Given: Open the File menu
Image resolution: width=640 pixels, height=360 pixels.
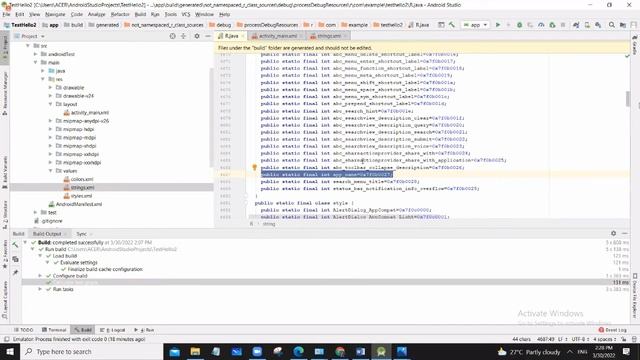Looking at the screenshot, I should point(7,14).
